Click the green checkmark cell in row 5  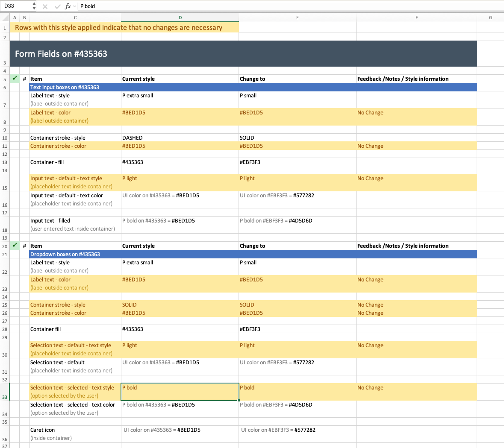click(15, 78)
